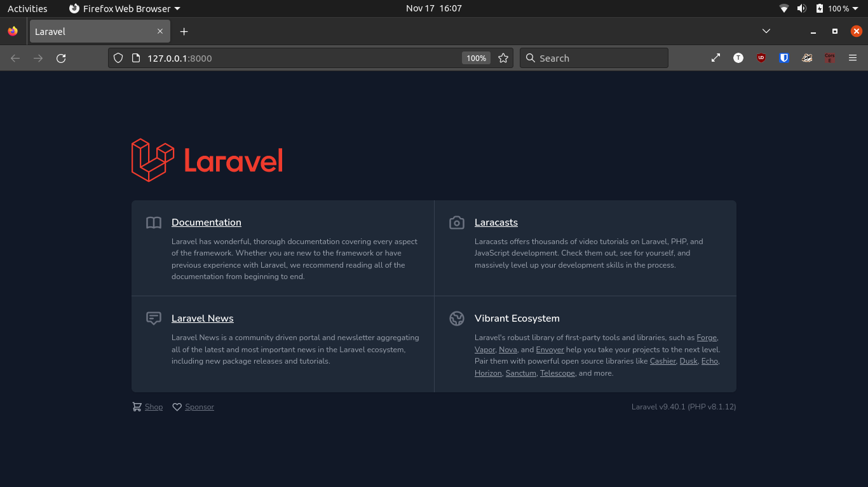
Task: Open the Echo link
Action: pos(710,361)
